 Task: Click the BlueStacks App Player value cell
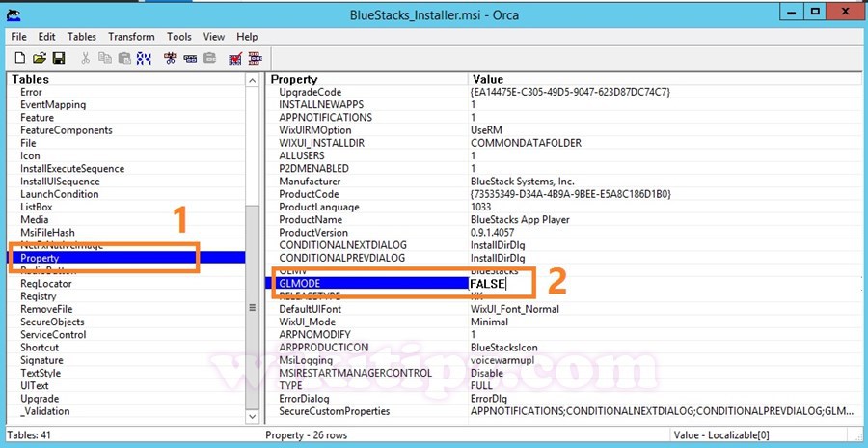(520, 219)
